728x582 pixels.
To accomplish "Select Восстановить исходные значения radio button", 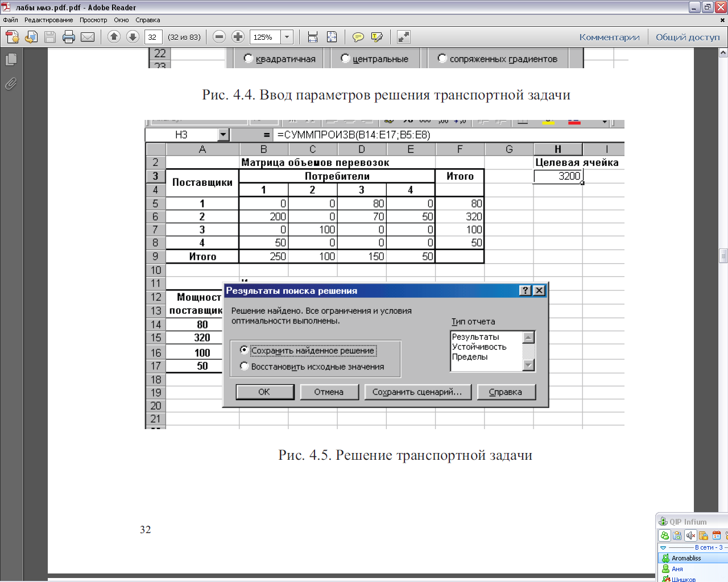I will 244,366.
